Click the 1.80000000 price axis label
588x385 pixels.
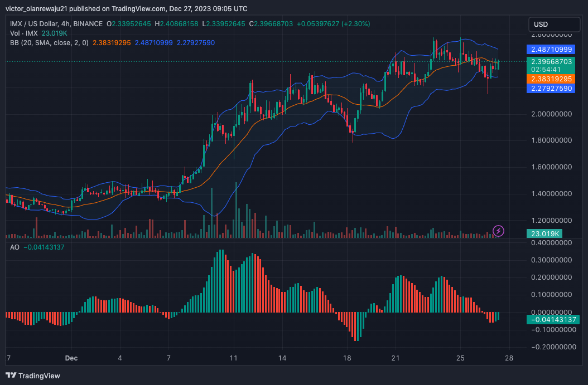tap(551, 140)
